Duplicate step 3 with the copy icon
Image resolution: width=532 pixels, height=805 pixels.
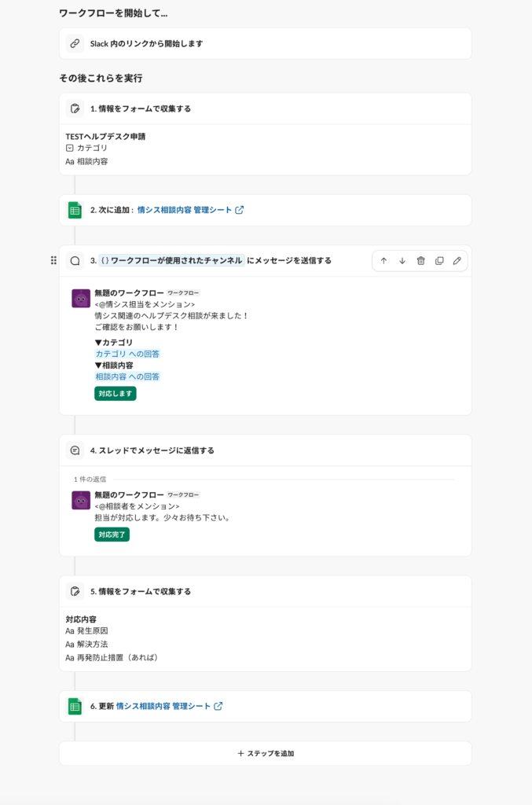[439, 261]
